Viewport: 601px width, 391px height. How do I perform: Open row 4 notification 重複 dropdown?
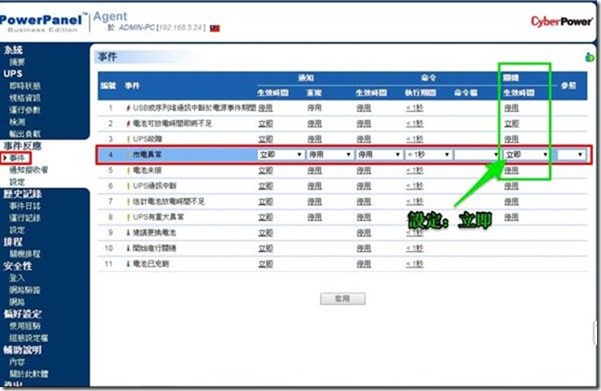(330, 154)
